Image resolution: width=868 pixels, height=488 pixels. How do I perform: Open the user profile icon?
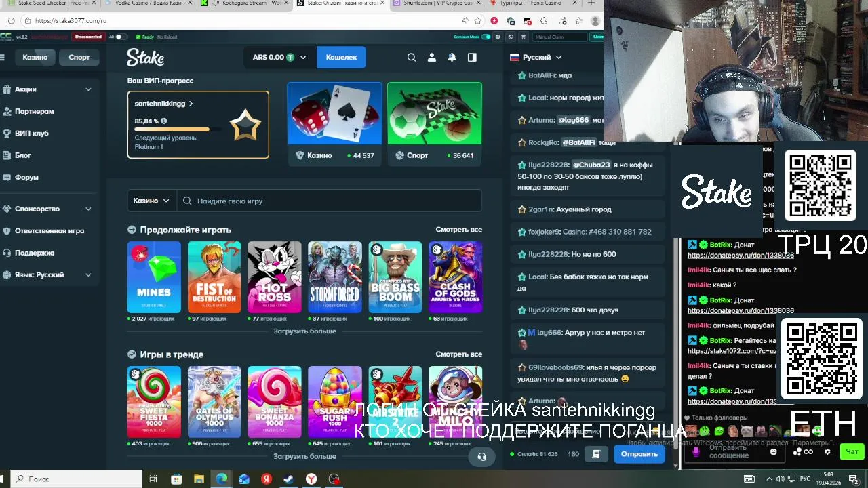click(431, 58)
